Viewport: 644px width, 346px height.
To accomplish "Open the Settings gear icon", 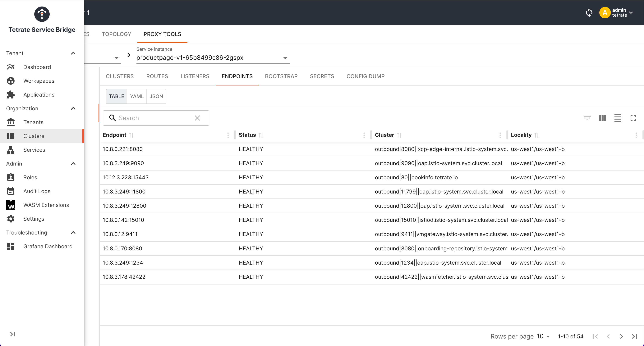I will pyautogui.click(x=11, y=219).
